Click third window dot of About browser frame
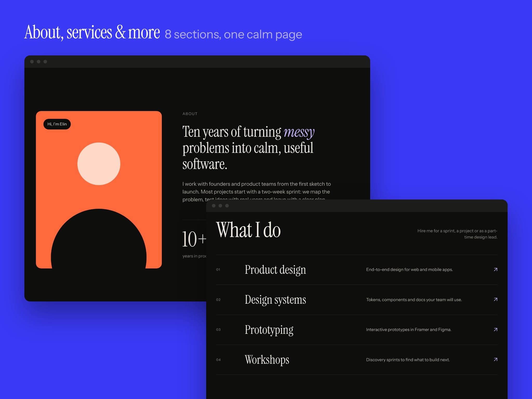532x399 pixels. click(45, 62)
